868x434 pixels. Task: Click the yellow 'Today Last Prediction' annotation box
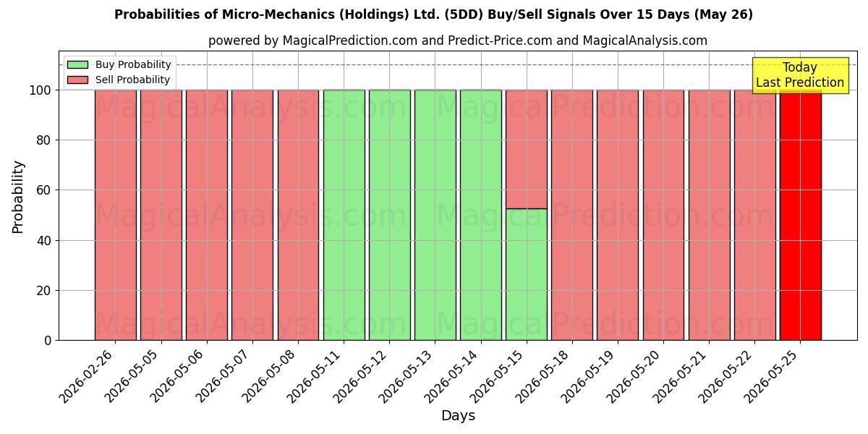pos(800,75)
